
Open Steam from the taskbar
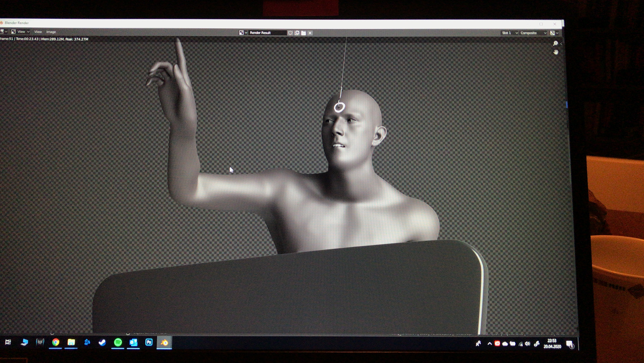tap(102, 343)
